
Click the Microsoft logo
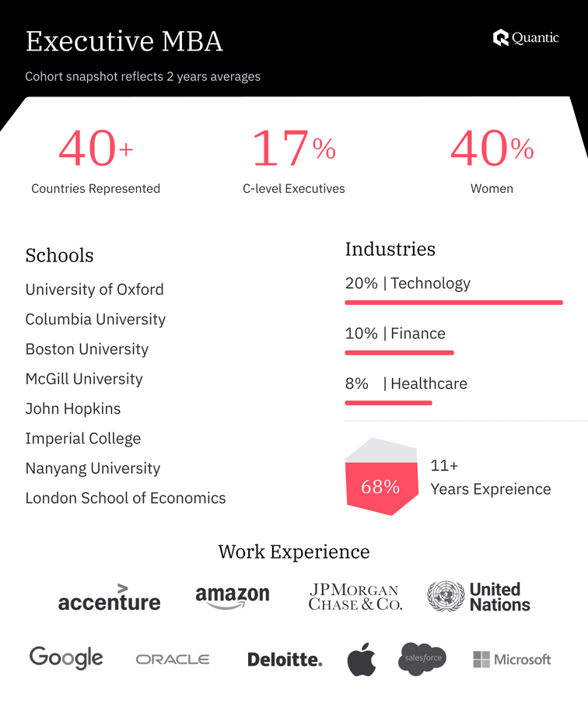pos(512,660)
